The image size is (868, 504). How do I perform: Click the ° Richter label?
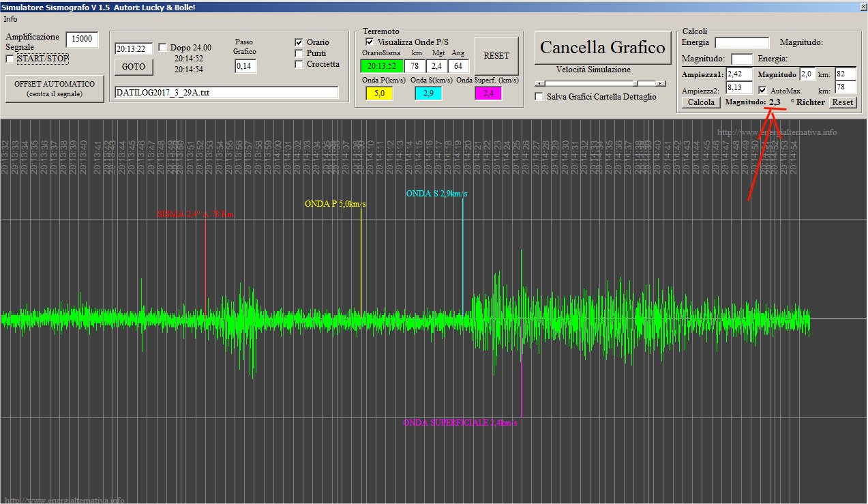[808, 102]
